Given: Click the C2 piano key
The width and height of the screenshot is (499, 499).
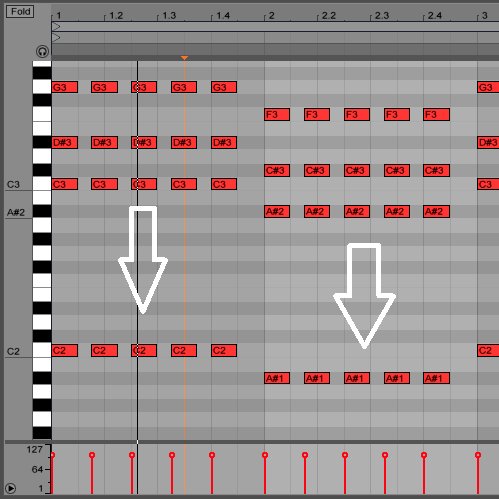Looking at the screenshot, I should coord(42,350).
